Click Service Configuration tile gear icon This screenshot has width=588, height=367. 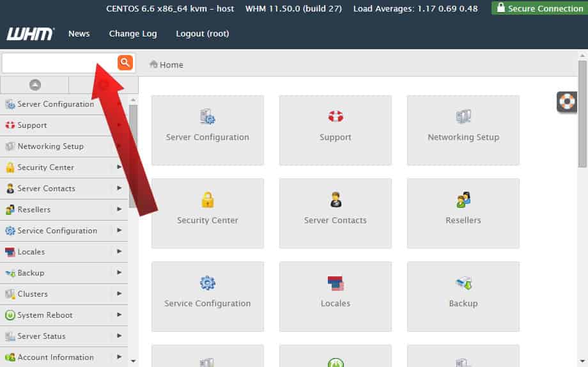pos(207,283)
